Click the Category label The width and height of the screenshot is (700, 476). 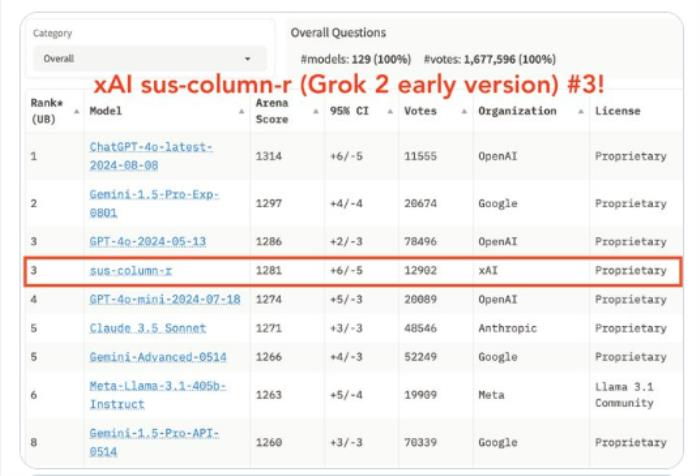point(53,33)
